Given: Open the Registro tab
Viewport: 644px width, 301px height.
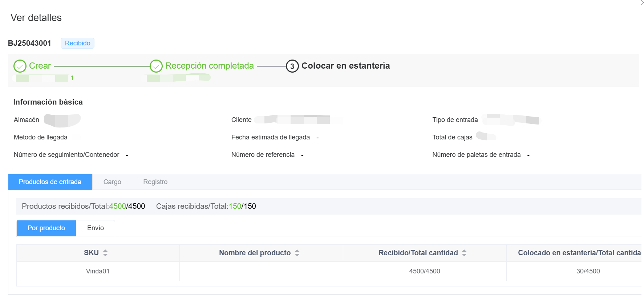Looking at the screenshot, I should (x=155, y=182).
